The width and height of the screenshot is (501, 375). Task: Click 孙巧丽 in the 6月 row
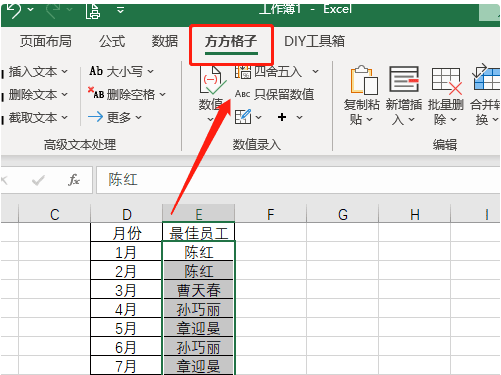[199, 346]
